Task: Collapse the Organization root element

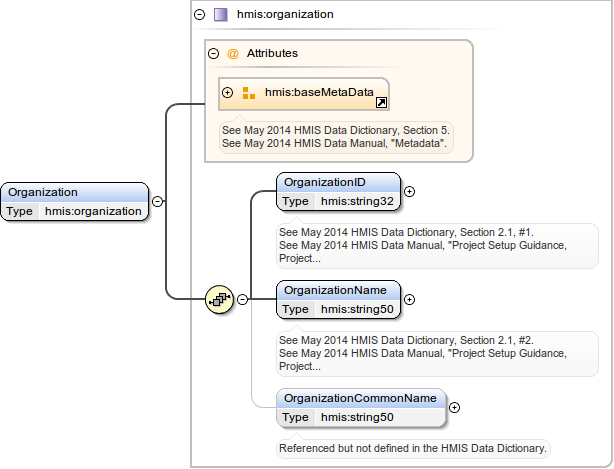Action: pyautogui.click(x=158, y=201)
